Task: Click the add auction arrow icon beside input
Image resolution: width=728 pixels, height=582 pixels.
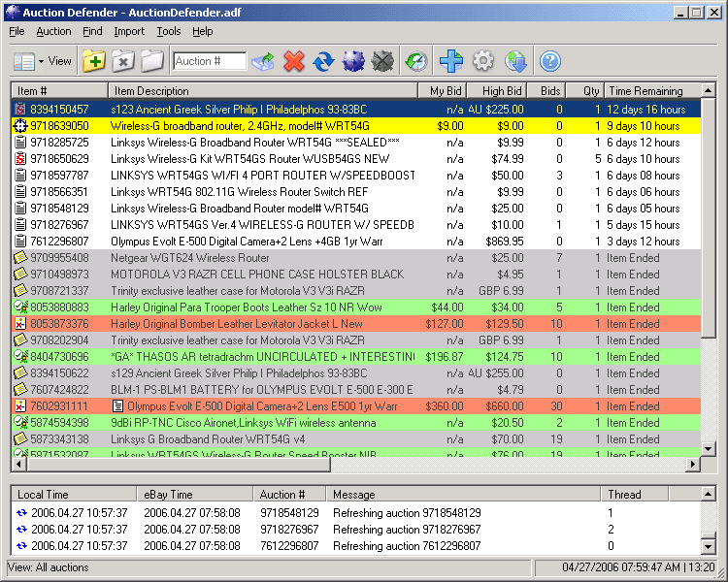Action: tap(263, 61)
